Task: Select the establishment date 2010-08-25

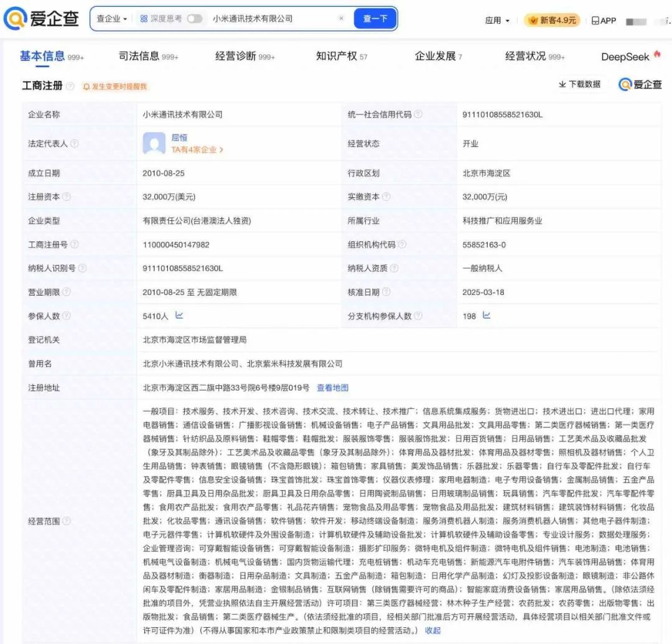Action: [x=164, y=174]
